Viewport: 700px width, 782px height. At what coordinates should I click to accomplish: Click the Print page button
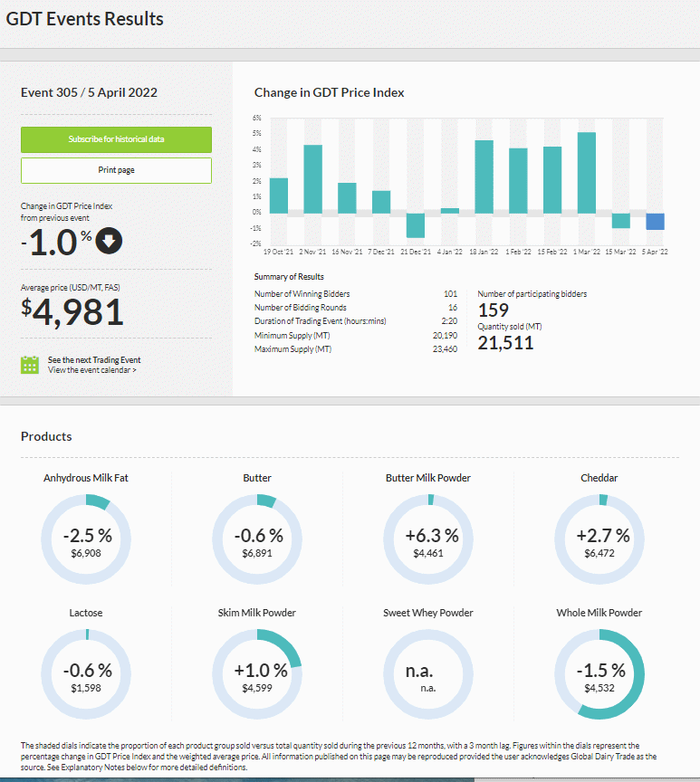[116, 170]
